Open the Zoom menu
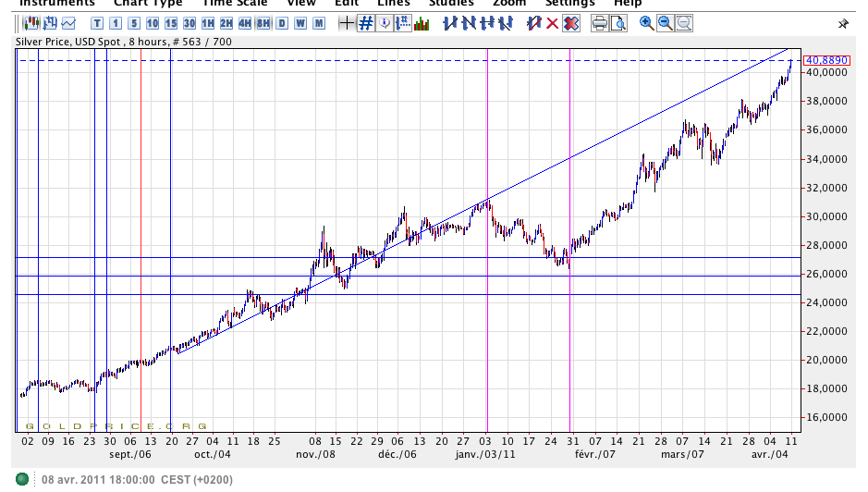Screen dimensions: 868x492 click(509, 3)
